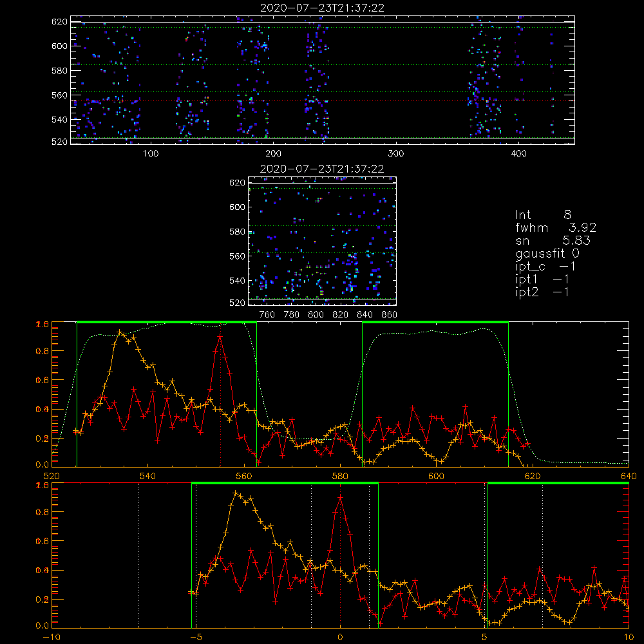644x644 pixels.
Task: Click x-axis label 520 on upper profile plot
Action: pos(52,476)
